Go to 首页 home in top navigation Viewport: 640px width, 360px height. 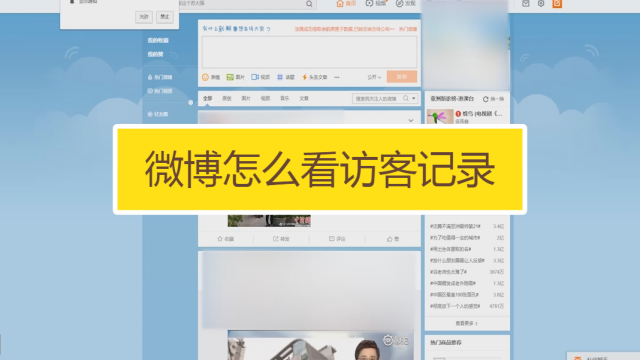tap(346, 4)
